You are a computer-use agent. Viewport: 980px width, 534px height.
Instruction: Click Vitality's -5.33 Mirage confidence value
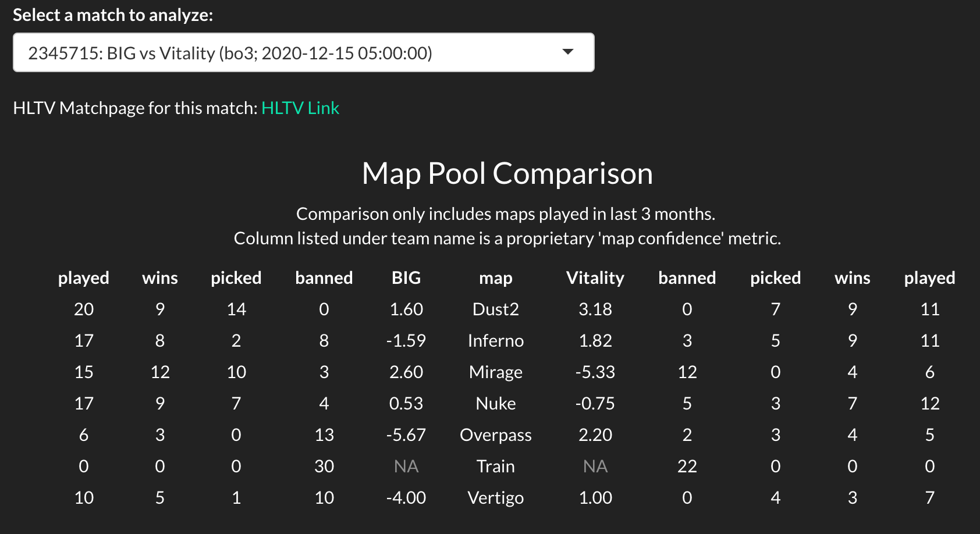point(595,372)
